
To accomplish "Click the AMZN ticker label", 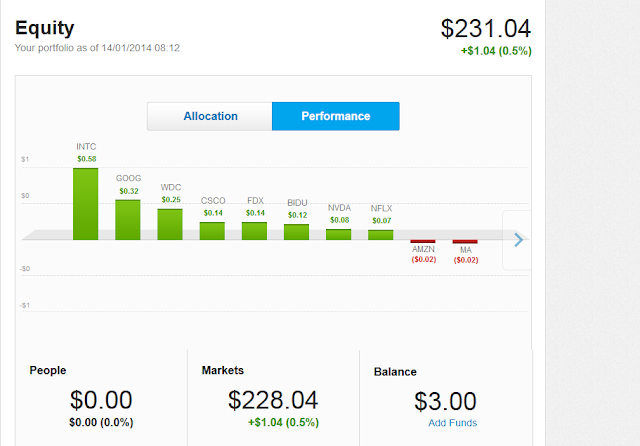I will 423,249.
